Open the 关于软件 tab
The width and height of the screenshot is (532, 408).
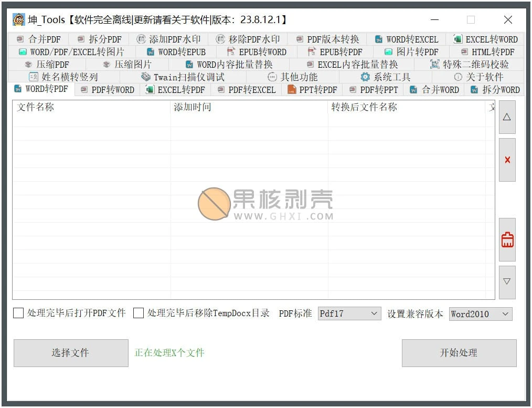click(478, 77)
